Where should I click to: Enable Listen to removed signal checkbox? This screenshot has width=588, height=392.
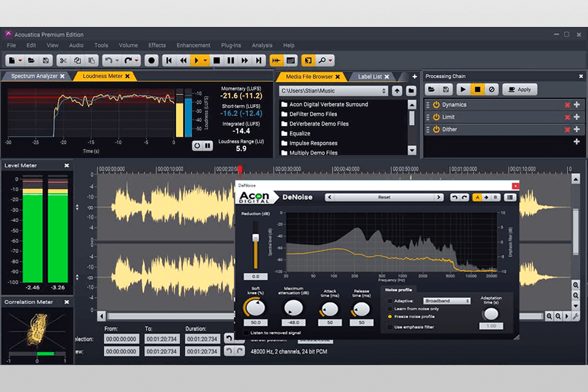coord(246,333)
